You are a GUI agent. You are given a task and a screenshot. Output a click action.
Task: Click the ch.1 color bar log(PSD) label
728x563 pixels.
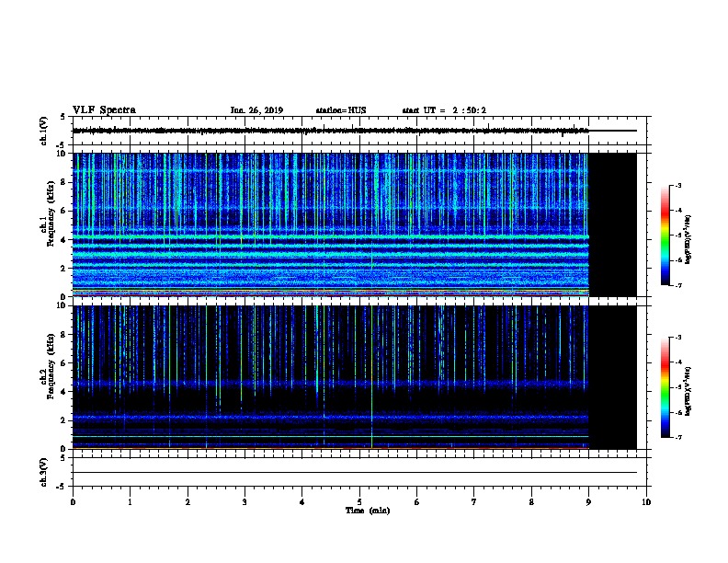point(688,240)
